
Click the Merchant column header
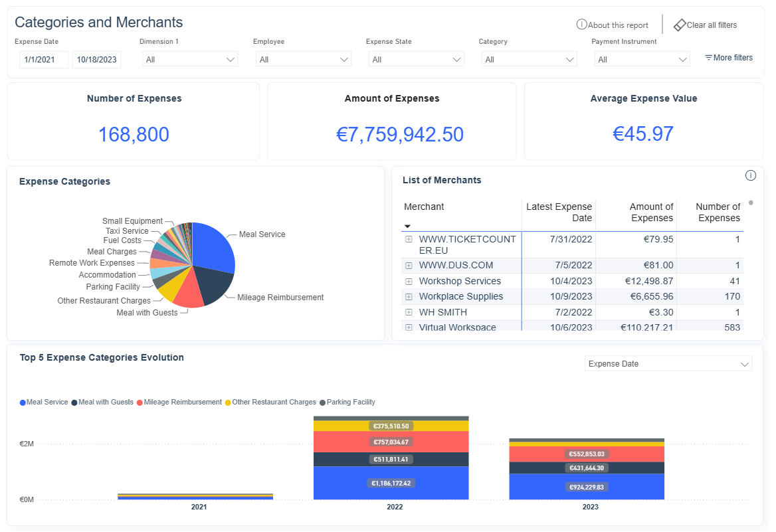424,207
